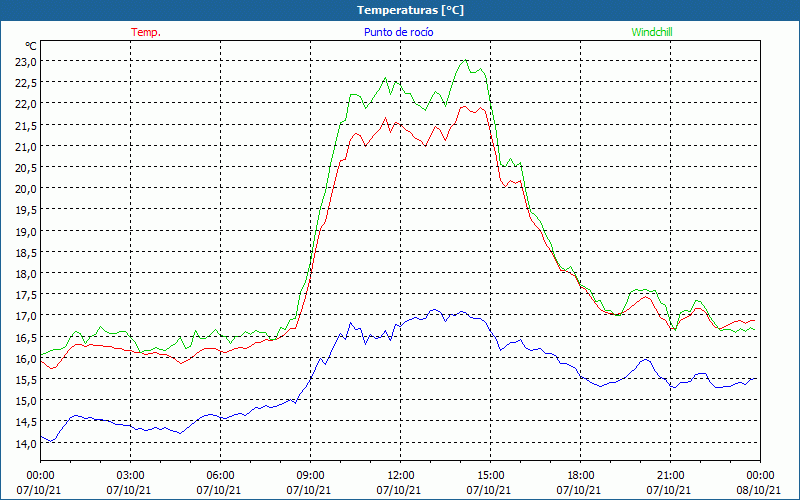
Task: Click the 20,5 y-axis value
Action: [x=26, y=167]
